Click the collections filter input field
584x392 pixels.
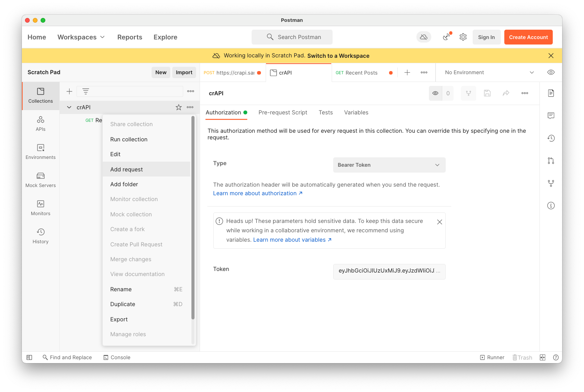point(130,91)
